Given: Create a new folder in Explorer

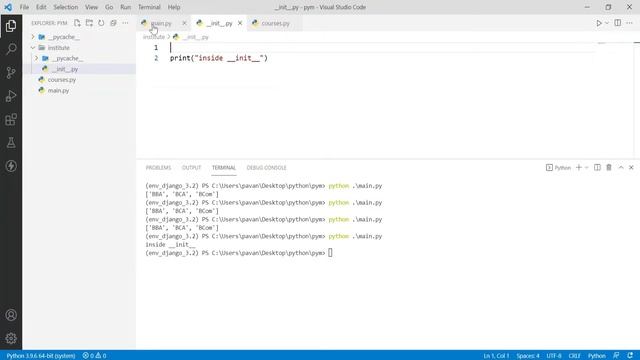Looking at the screenshot, I should 89,23.
